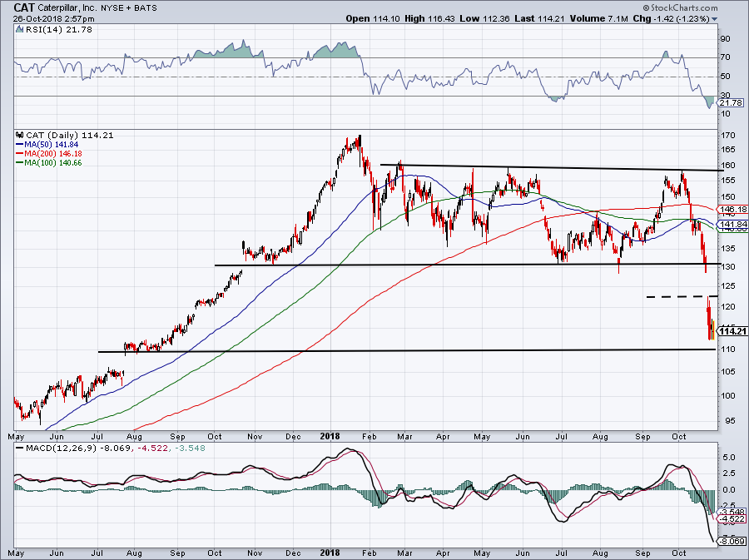Click the boxed 141.84 price axis tag
The width and height of the screenshot is (749, 560).
(732, 225)
